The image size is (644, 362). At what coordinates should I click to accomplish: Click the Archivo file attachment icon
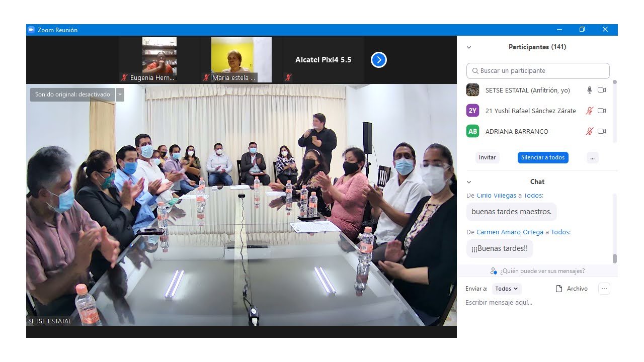[x=558, y=289]
